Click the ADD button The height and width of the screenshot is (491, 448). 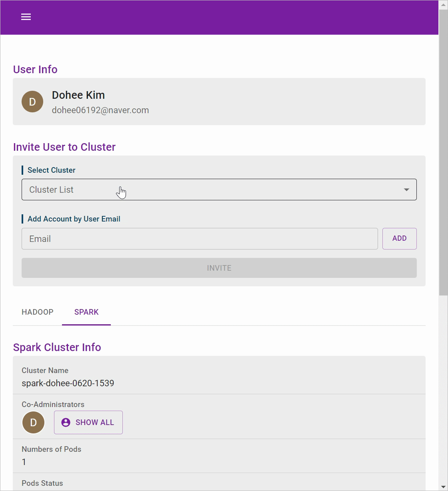(400, 239)
